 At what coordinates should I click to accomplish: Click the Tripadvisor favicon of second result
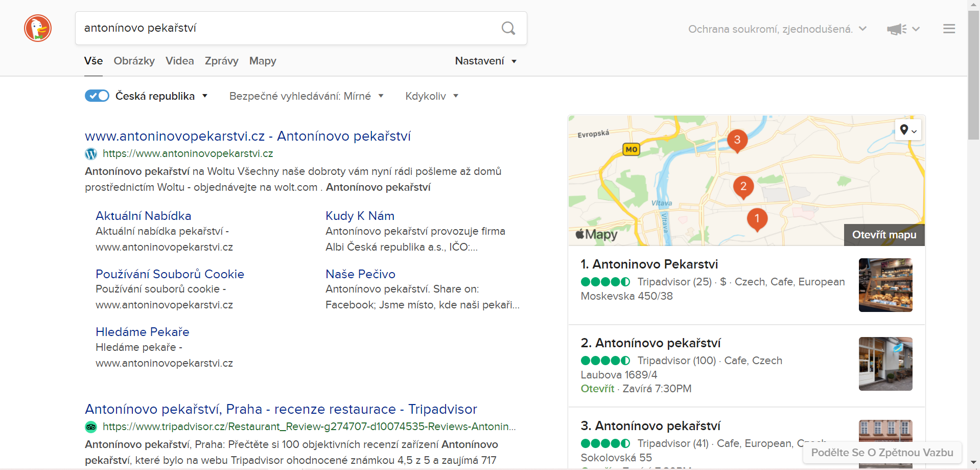tap(91, 427)
